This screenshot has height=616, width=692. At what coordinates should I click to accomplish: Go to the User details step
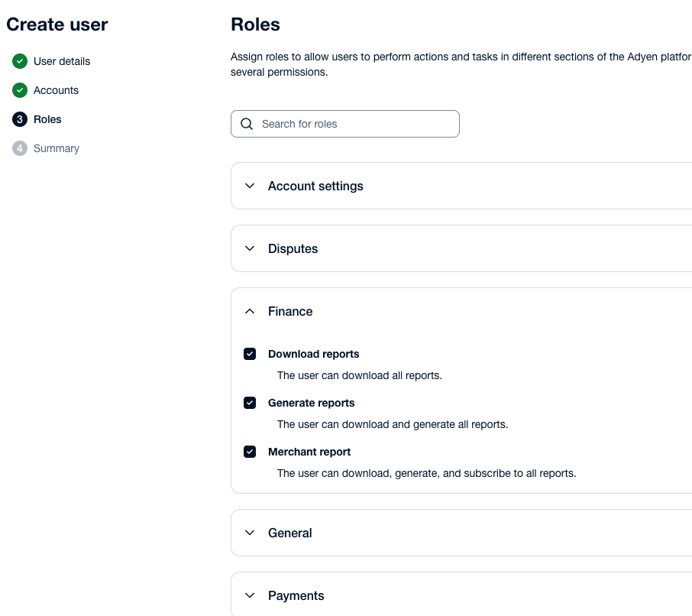[x=62, y=61]
